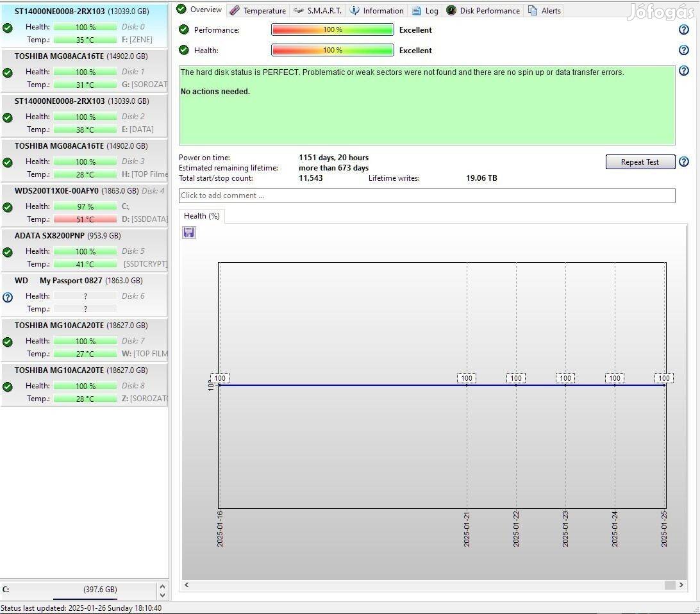Click the status icon of WDS200T1X0E disk
The width and height of the screenshot is (700, 614).
coord(8,208)
